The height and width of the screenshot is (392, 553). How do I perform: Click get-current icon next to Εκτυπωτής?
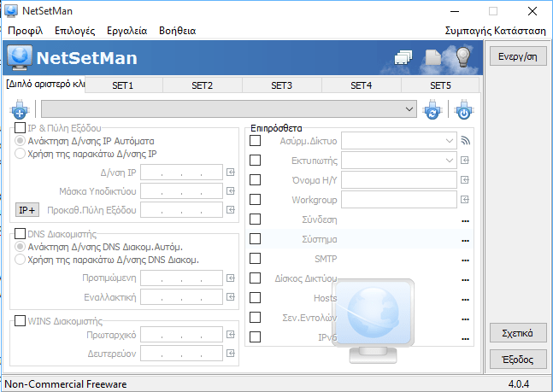pyautogui.click(x=465, y=161)
